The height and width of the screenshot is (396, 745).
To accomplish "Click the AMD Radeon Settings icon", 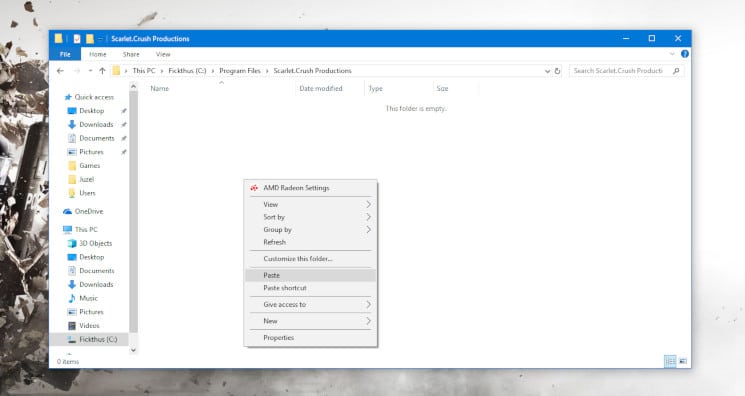I will (x=254, y=188).
